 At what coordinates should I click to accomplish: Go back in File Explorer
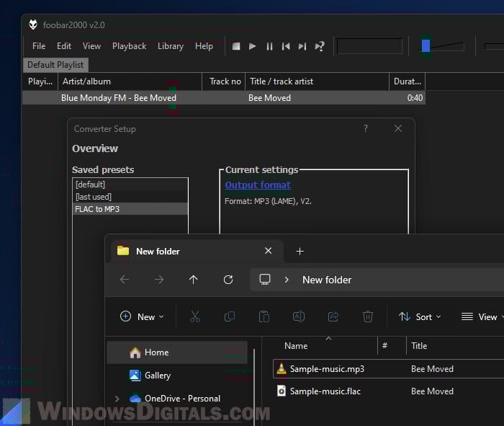click(x=125, y=280)
